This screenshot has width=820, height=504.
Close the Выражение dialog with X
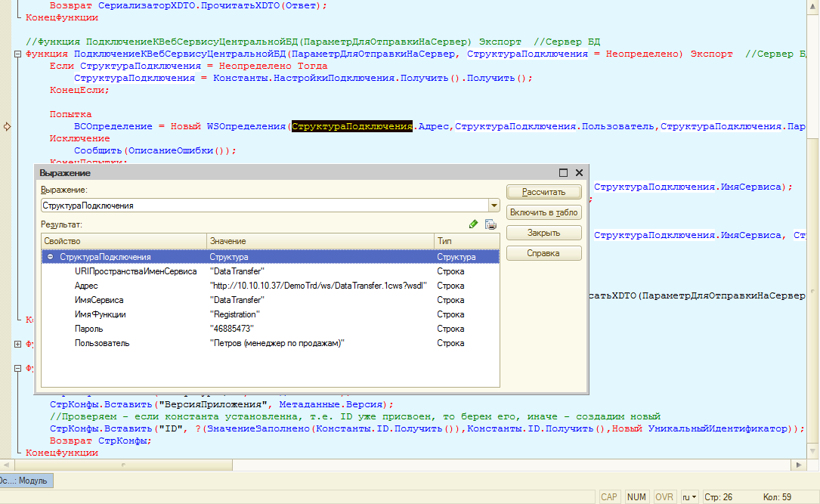[579, 173]
